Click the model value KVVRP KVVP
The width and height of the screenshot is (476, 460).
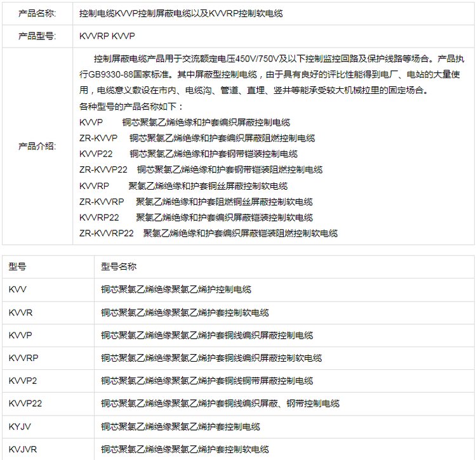click(x=107, y=36)
